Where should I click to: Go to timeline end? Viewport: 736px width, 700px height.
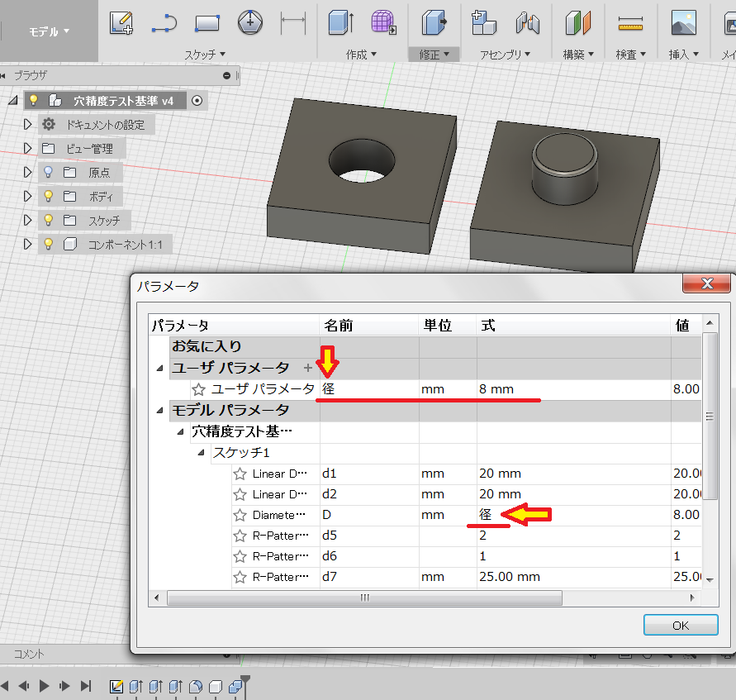[x=85, y=686]
